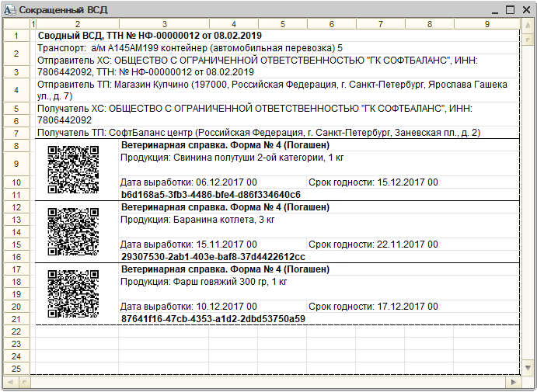Click Срок годности: 22.11.2017 00

[373, 245]
